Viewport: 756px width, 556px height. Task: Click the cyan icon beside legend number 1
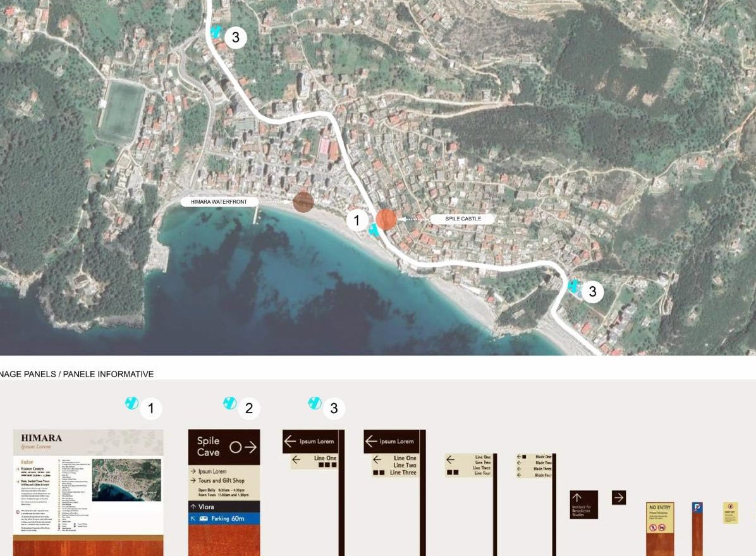click(x=131, y=403)
